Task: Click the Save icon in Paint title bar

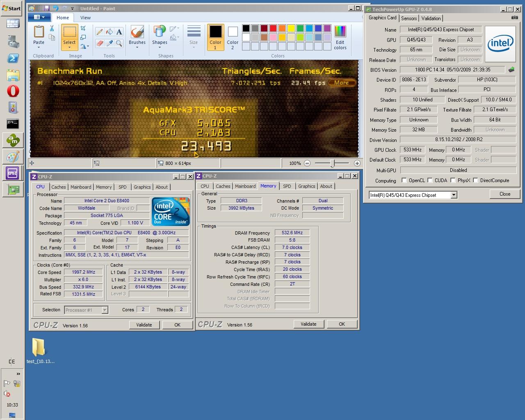Action: (47, 8)
